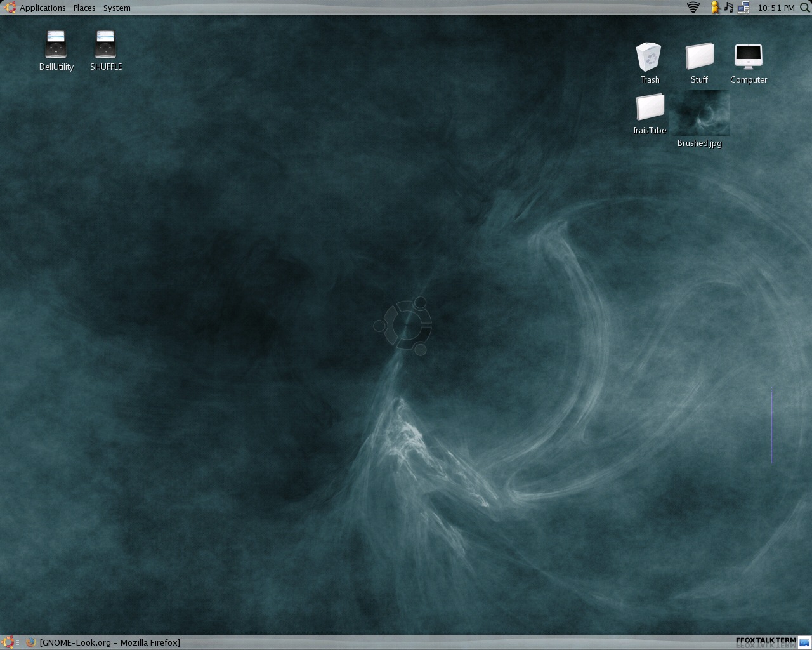Open the Applications menu

(43, 8)
